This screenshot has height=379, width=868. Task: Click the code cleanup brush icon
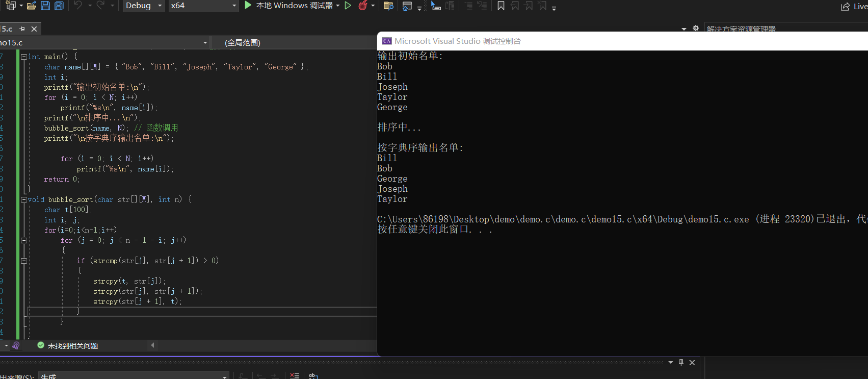[16, 346]
